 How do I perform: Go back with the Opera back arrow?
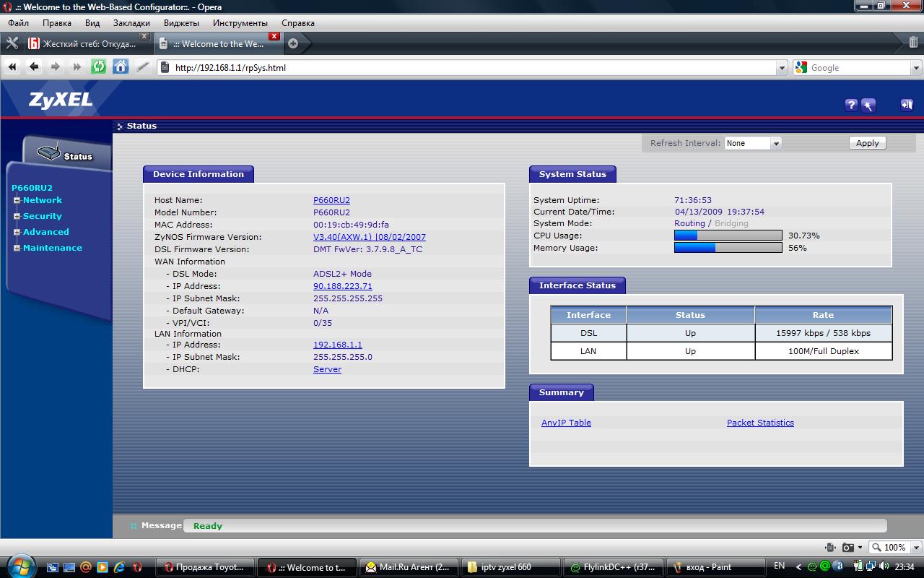(34, 67)
